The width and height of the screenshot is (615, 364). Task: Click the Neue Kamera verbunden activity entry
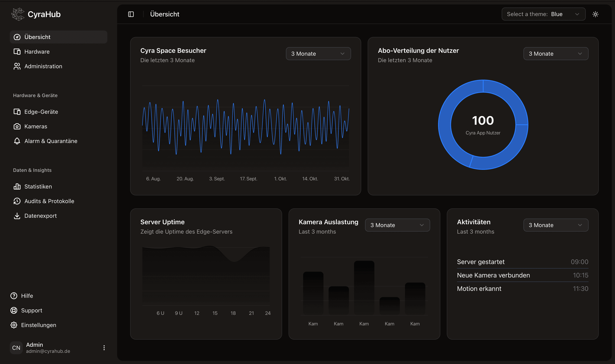[x=493, y=275]
